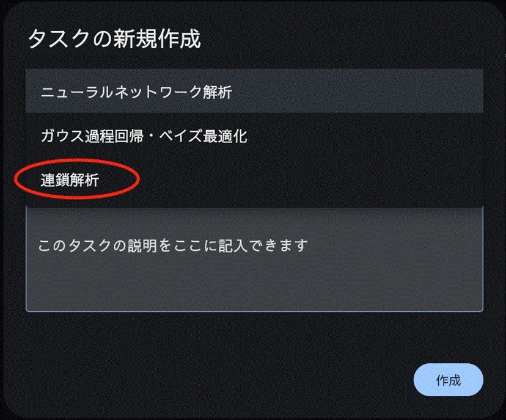Click the placeholder text in the description box
Viewport: 506px width, 420px height.
click(x=172, y=246)
